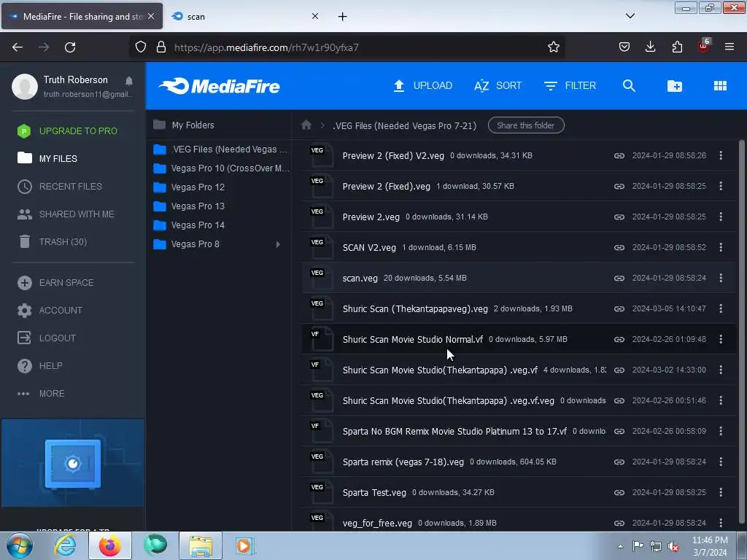The width and height of the screenshot is (747, 560).
Task: Create a new folder with folder-plus icon
Action: pyautogui.click(x=675, y=86)
